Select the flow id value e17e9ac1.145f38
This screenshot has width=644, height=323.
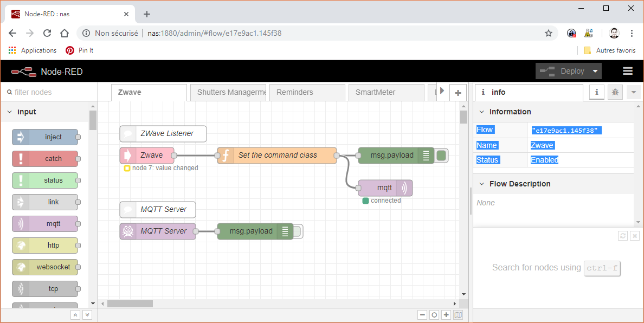pos(566,131)
